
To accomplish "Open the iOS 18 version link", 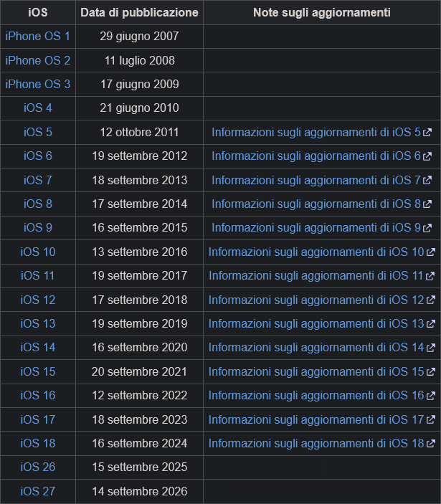I will point(37,443).
